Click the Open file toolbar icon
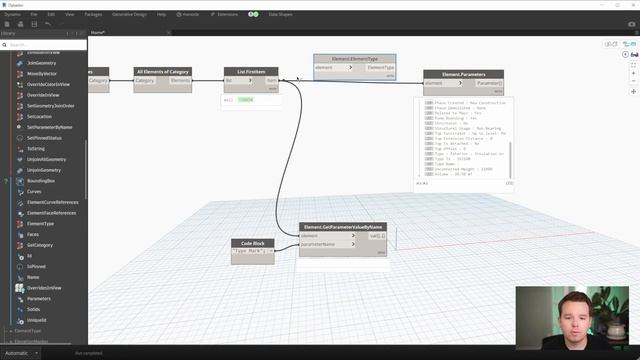Screen dimensions: 640x360 20,24
